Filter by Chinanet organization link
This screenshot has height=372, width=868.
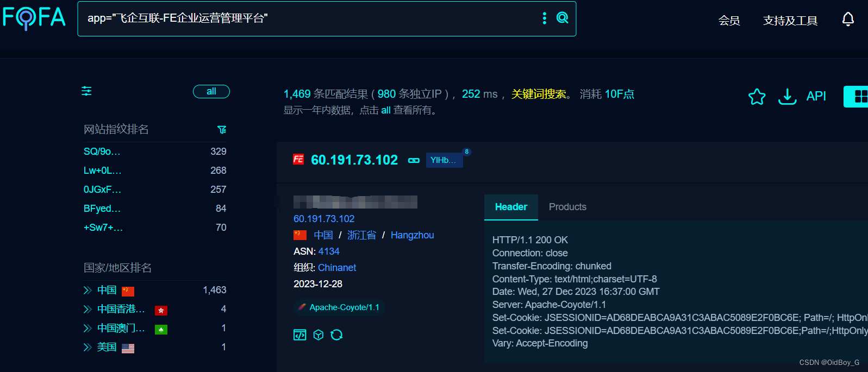(337, 268)
